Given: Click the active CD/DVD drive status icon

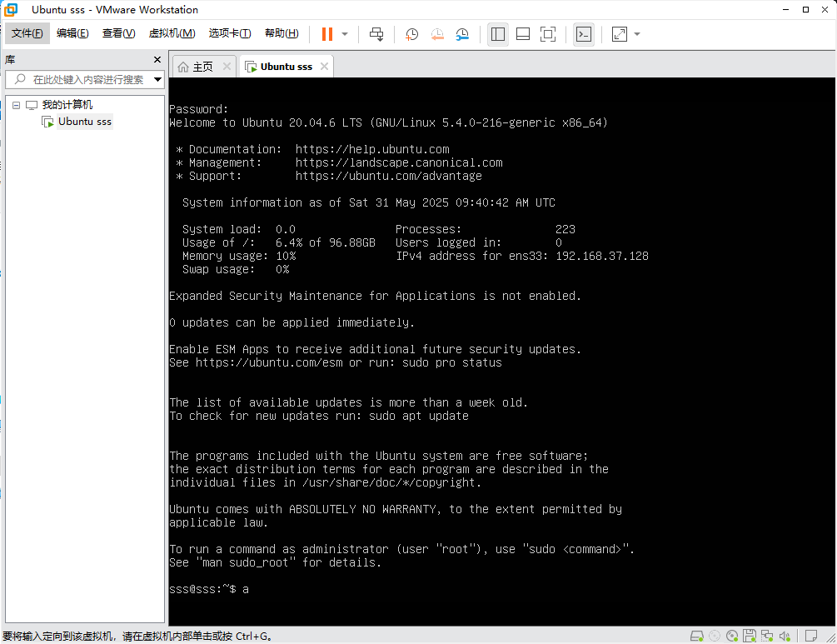Looking at the screenshot, I should point(732,636).
